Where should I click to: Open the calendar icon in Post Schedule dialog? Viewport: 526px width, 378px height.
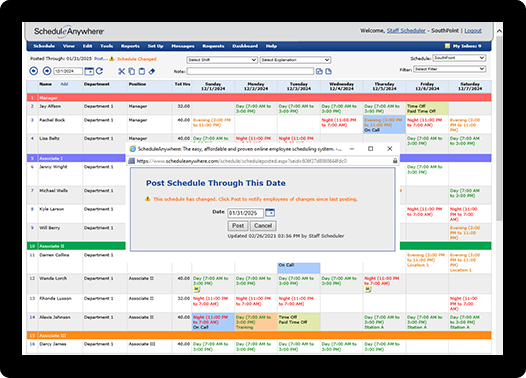click(270, 212)
